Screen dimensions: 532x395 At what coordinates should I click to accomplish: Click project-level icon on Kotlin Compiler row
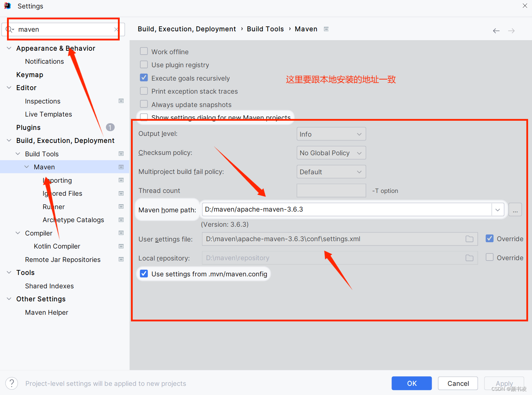pyautogui.click(x=121, y=246)
